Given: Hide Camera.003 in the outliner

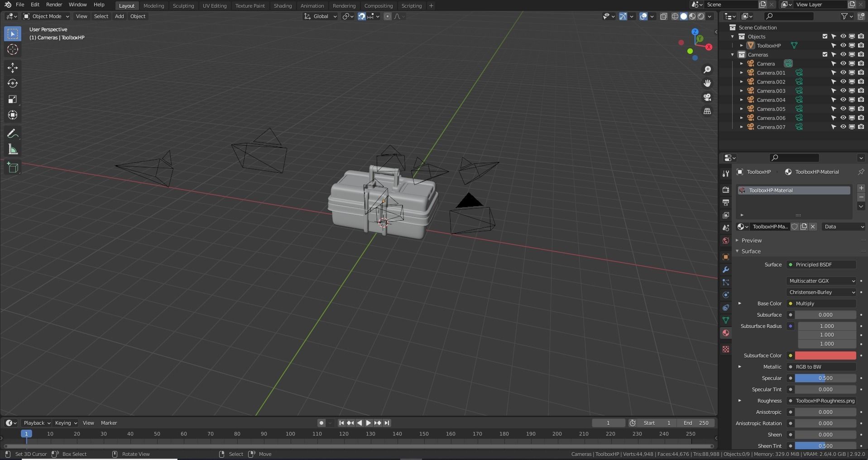Looking at the screenshot, I should click(x=843, y=90).
